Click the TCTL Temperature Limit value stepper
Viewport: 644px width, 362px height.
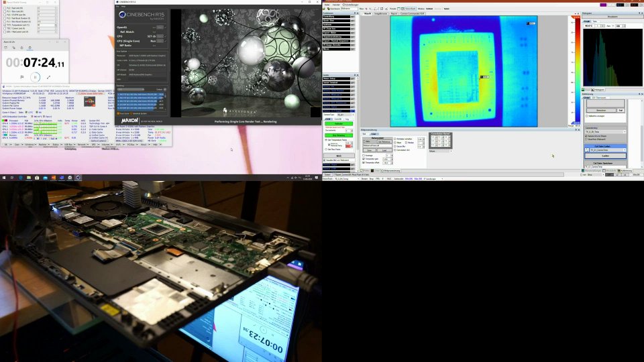pos(56,25)
